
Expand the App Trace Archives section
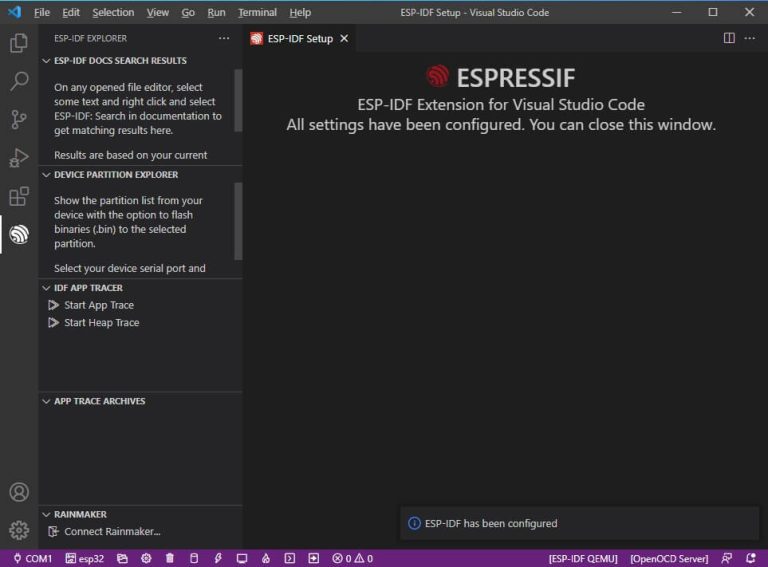[99, 401]
